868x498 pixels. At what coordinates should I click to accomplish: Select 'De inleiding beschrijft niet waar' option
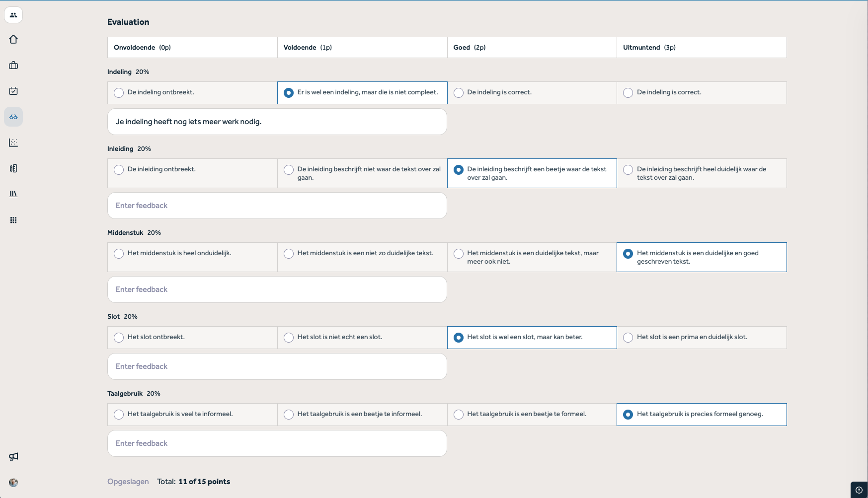pyautogui.click(x=362, y=173)
